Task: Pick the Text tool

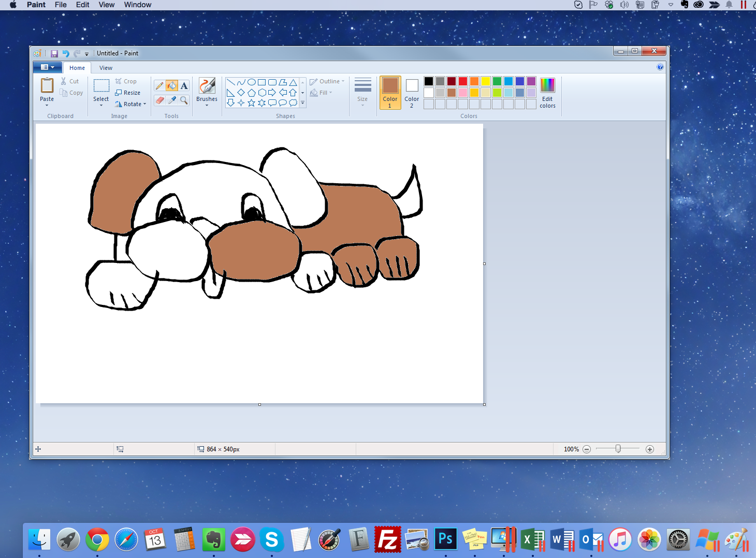Action: coord(184,85)
